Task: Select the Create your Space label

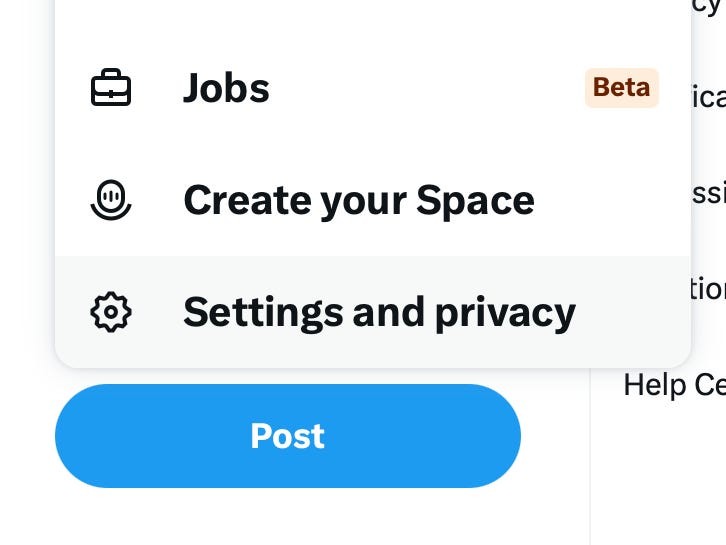Action: (358, 201)
